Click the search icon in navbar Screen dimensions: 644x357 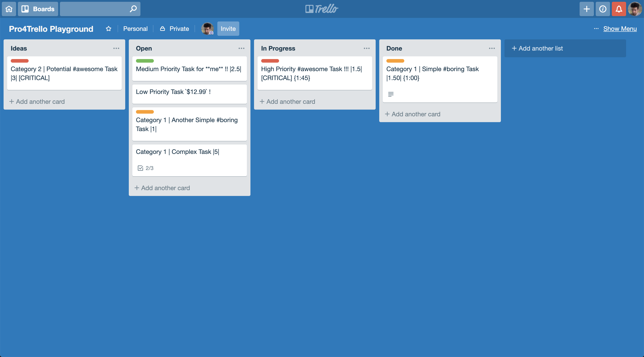[x=133, y=8]
